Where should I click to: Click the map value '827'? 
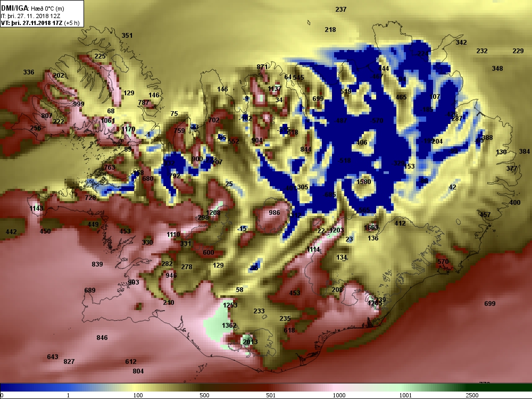[x=69, y=362]
